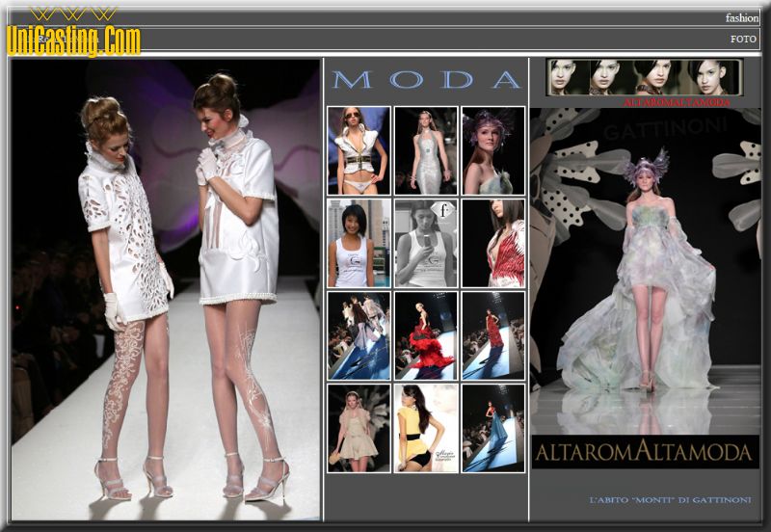The height and width of the screenshot is (532, 771).
Task: Open thumbnail of red dress on blue runway
Action: pyautogui.click(x=493, y=335)
